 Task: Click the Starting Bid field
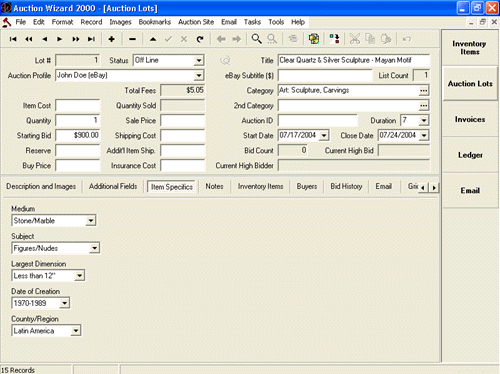[x=78, y=135]
